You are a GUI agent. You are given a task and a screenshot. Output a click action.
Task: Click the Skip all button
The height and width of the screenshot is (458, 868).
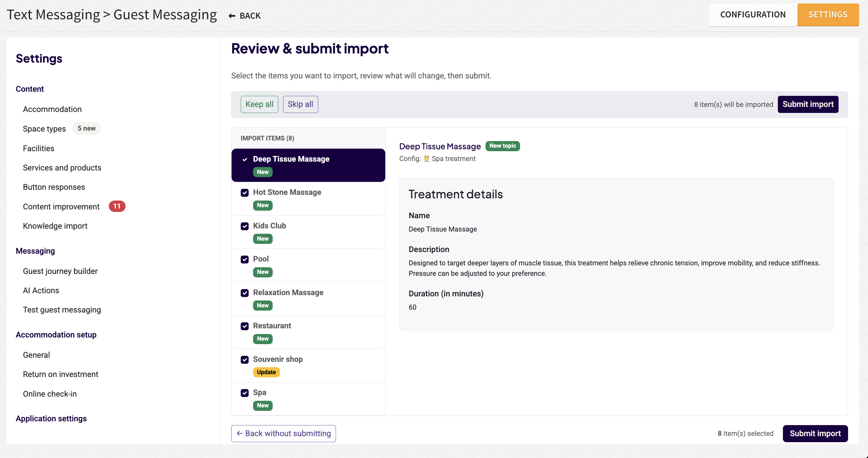coord(300,104)
